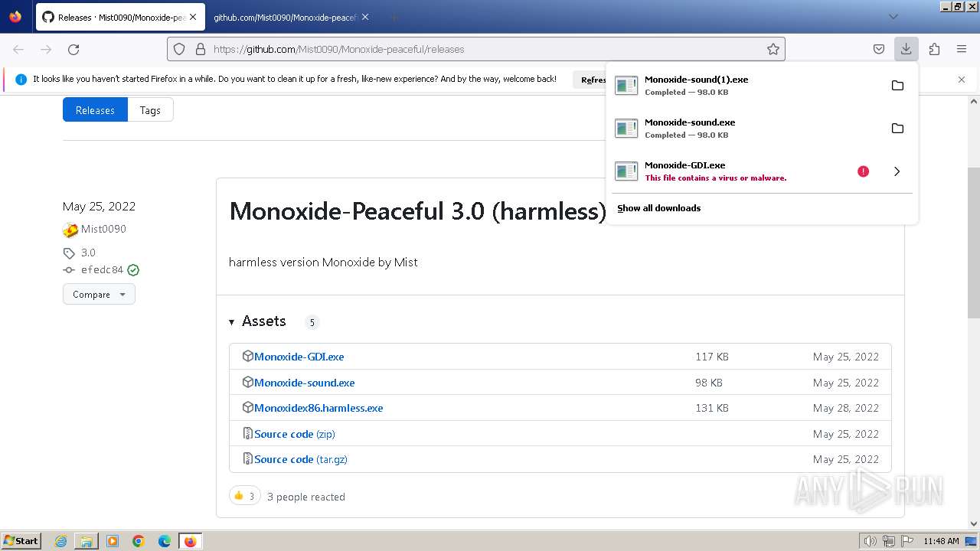This screenshot has width=980, height=551.
Task: Click the Firefox taskbar button
Action: point(190,541)
